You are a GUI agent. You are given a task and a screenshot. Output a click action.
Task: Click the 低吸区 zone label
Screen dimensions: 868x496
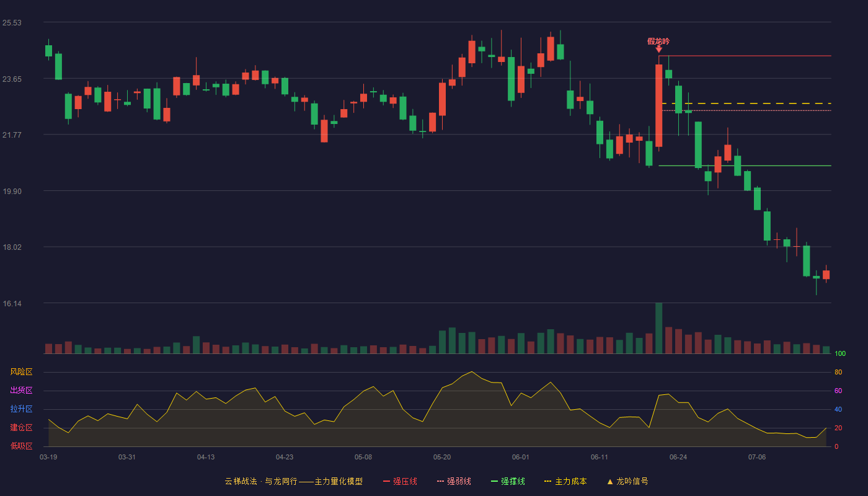point(21,446)
